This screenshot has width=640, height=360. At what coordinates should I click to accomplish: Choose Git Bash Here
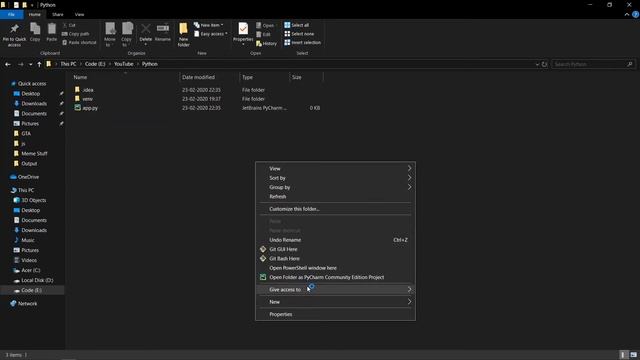coord(336,259)
